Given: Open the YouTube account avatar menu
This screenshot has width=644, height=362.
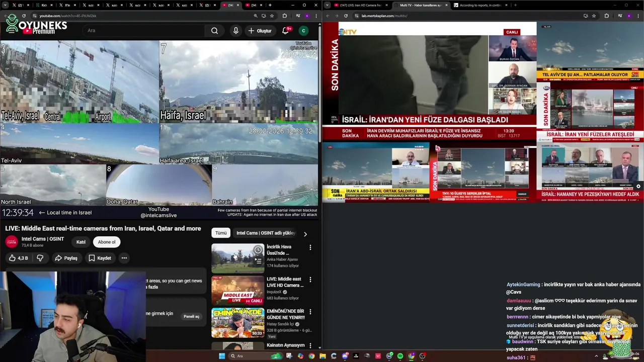Looking at the screenshot, I should coord(303,31).
